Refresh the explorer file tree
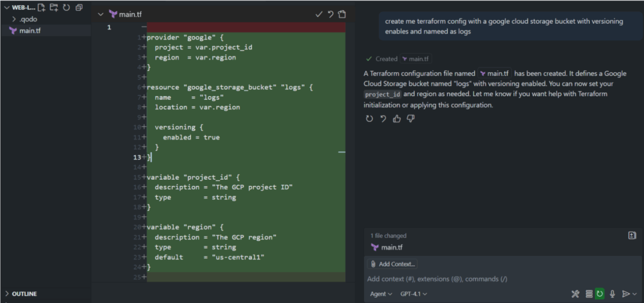644x303 pixels. pyautogui.click(x=67, y=8)
